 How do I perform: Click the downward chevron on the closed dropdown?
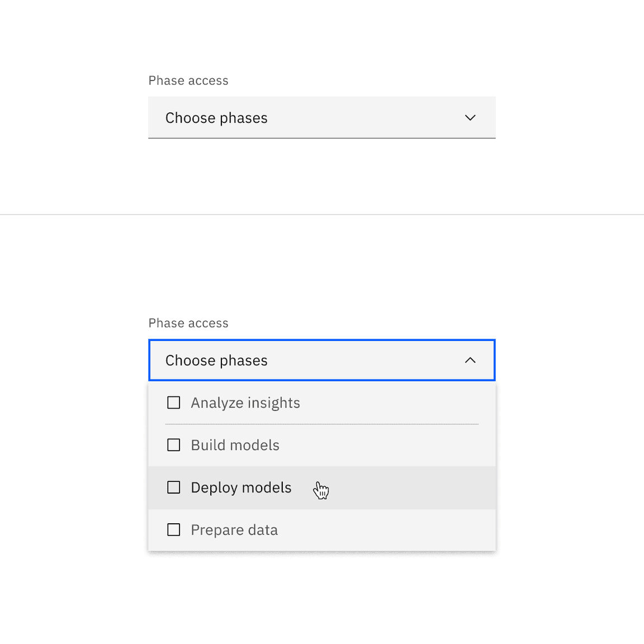(x=470, y=118)
